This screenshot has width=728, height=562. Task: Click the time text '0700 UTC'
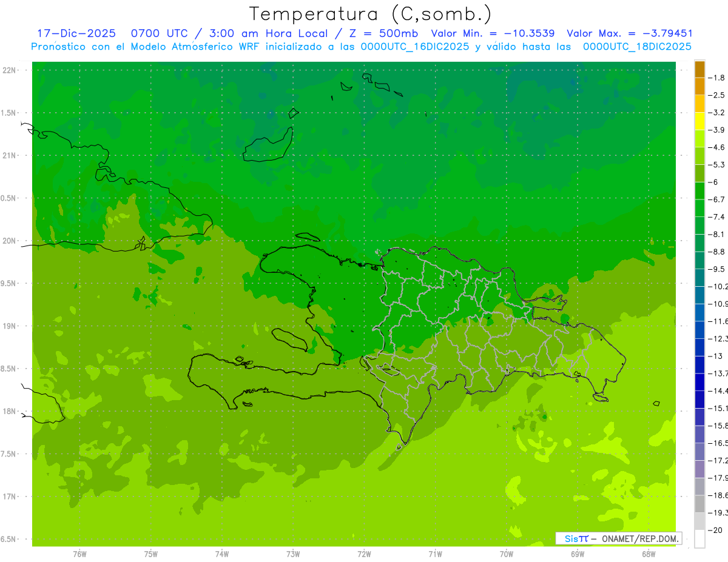pos(160,34)
